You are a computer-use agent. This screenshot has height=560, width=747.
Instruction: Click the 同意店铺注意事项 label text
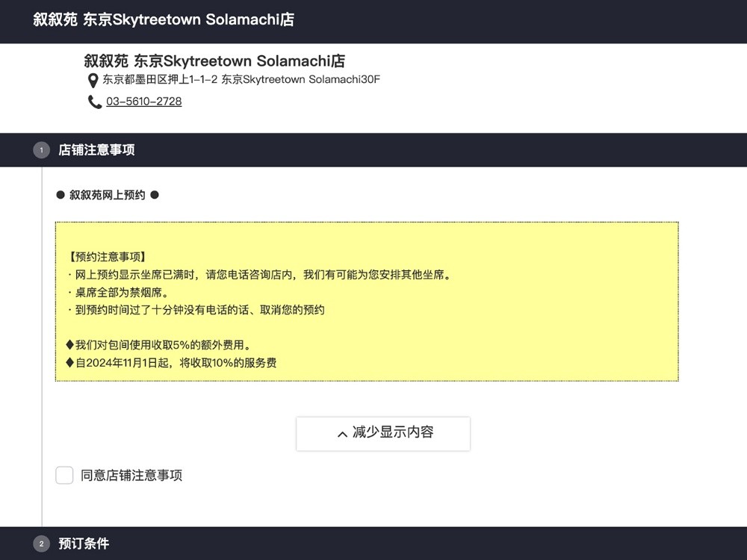pos(131,475)
